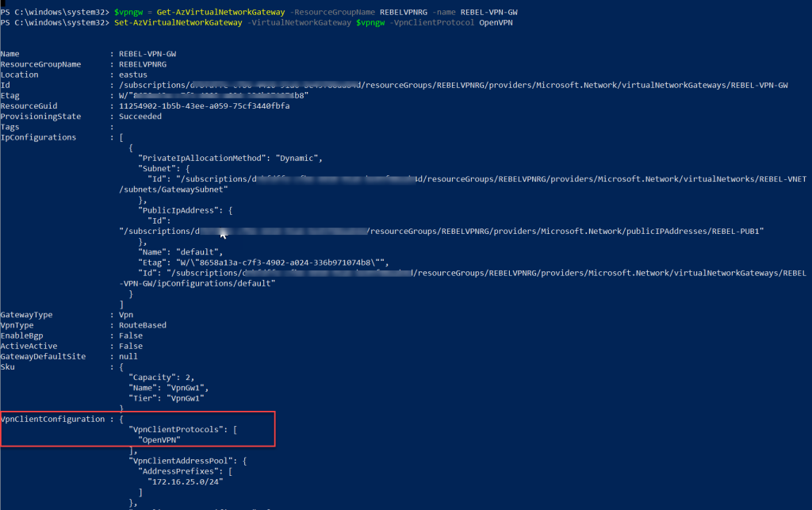Click the ResourceGuid value text
Viewport: 812px width, 510px height.
click(205, 105)
